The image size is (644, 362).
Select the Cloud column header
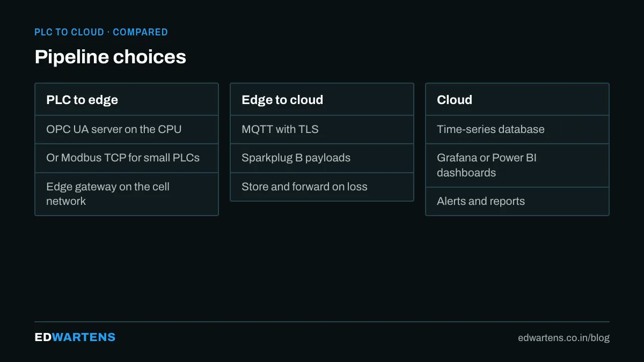pos(517,100)
